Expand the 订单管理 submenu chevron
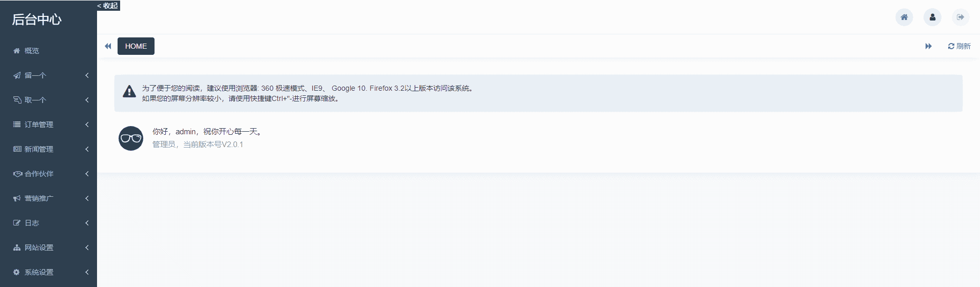Image resolution: width=980 pixels, height=287 pixels. (87, 125)
